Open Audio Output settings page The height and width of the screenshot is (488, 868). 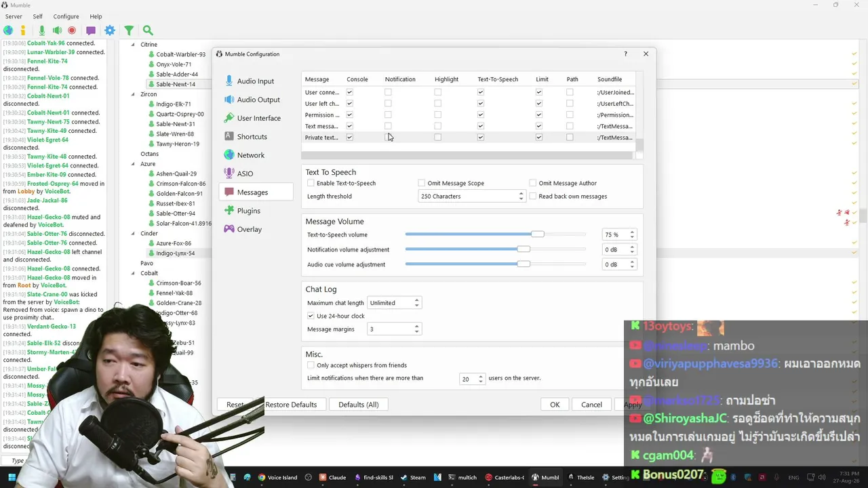(256, 100)
